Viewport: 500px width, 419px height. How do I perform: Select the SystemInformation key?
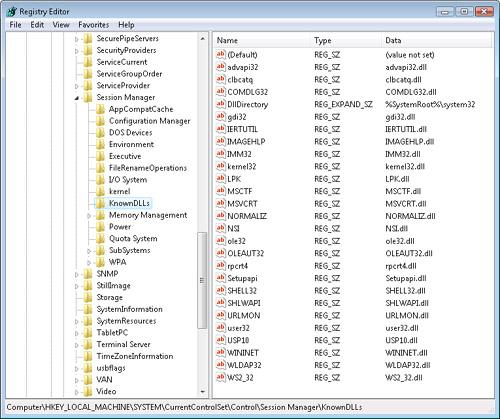(129, 309)
